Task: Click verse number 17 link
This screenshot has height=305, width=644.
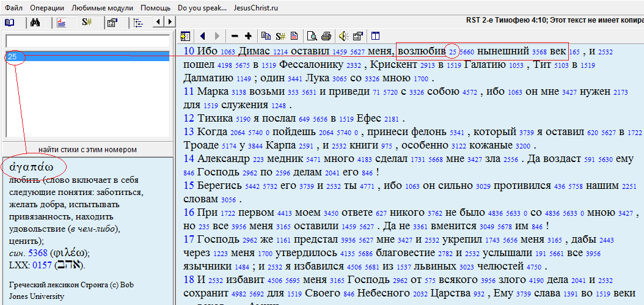Action: pos(189,239)
